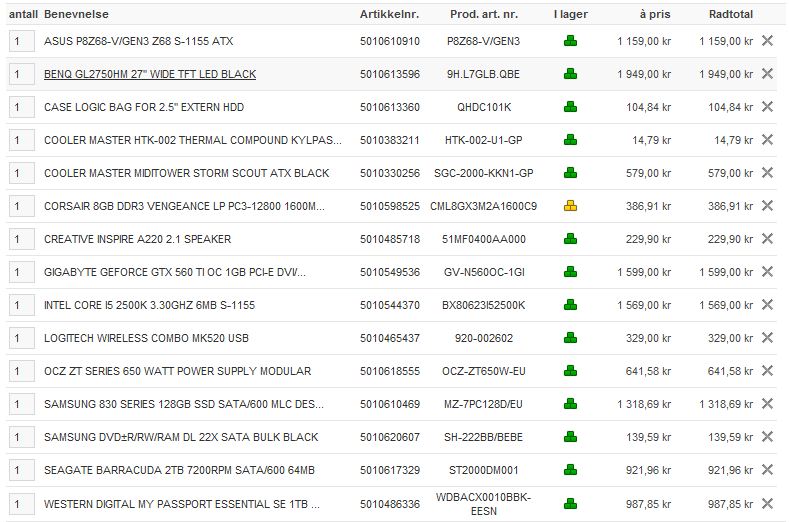Click stock icon for GIGABYTE GEFORCE card

click(570, 271)
